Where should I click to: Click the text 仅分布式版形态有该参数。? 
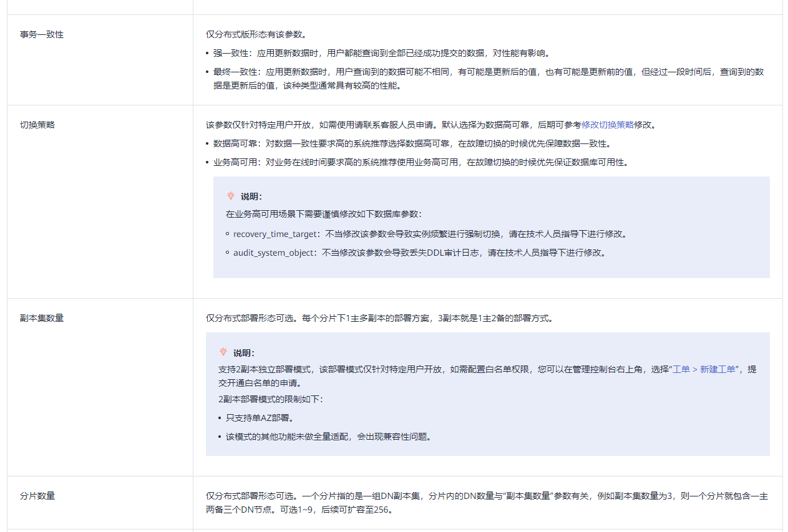tap(256, 35)
